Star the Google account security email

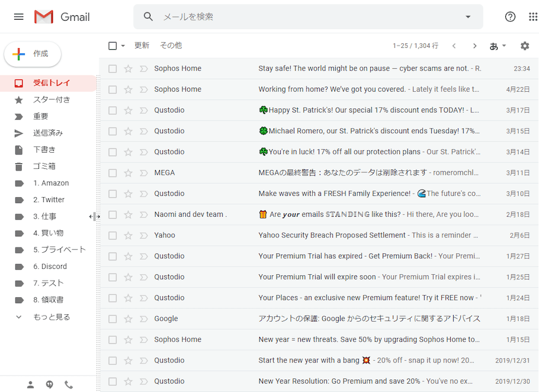[x=128, y=319]
